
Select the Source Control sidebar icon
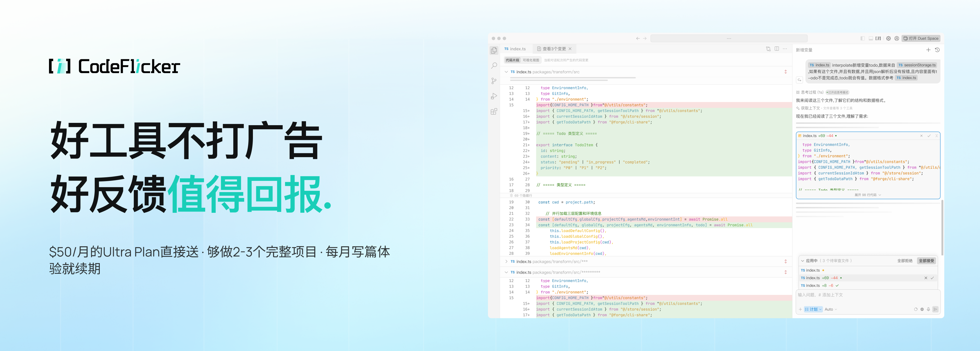pyautogui.click(x=494, y=81)
